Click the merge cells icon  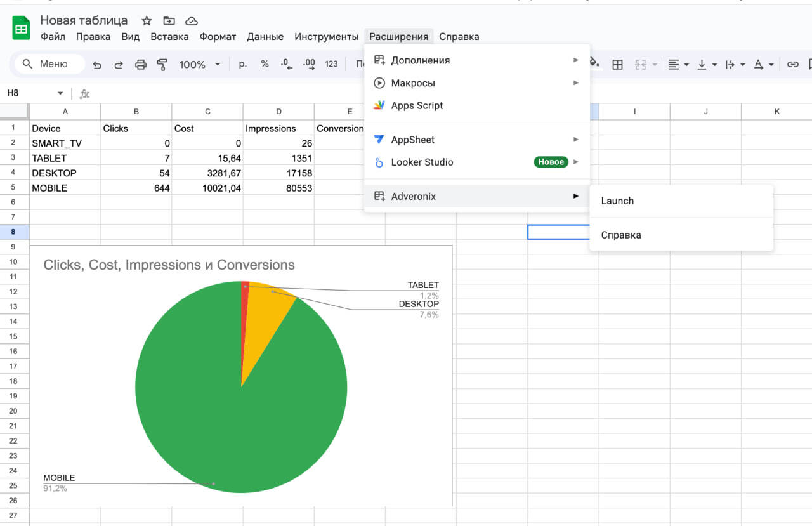(x=640, y=65)
